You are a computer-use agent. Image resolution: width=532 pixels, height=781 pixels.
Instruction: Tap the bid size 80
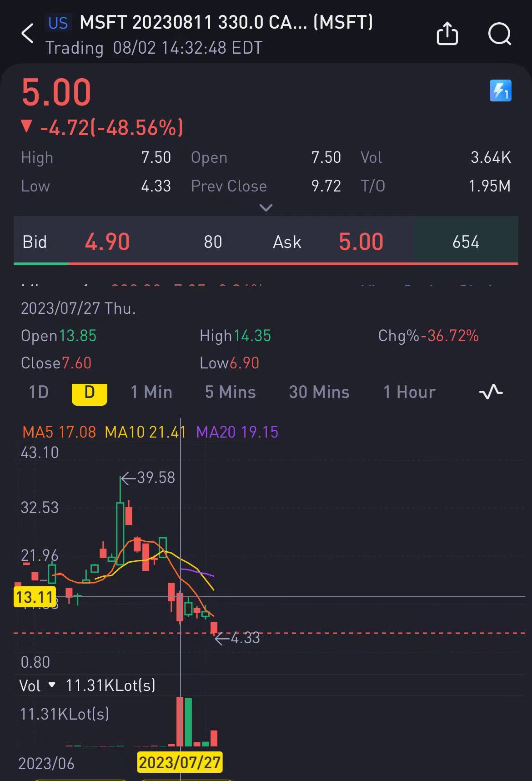[x=213, y=242]
